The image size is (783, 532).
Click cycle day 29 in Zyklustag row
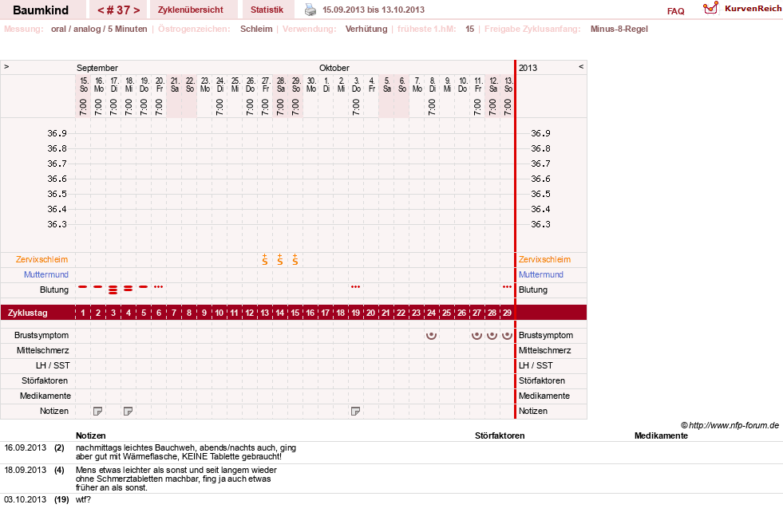(507, 313)
